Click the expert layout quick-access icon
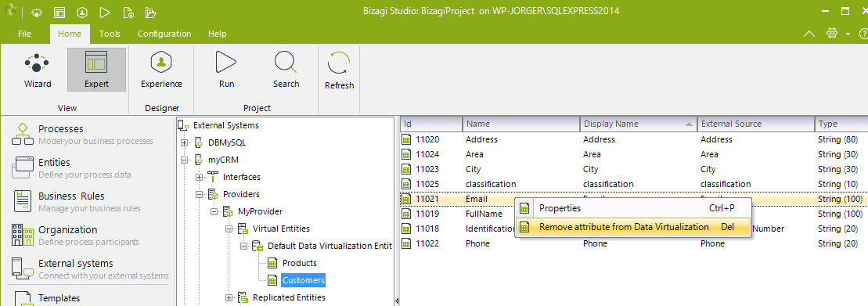868x306 pixels. tap(59, 12)
